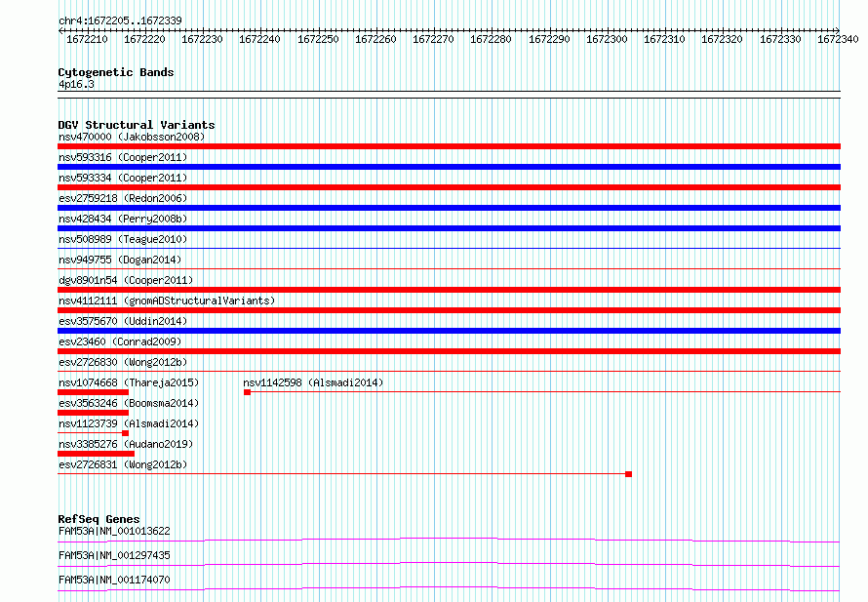Image resolution: width=868 pixels, height=602 pixels.
Task: Click the Cytogenetic Bands track heading
Action: (x=116, y=72)
